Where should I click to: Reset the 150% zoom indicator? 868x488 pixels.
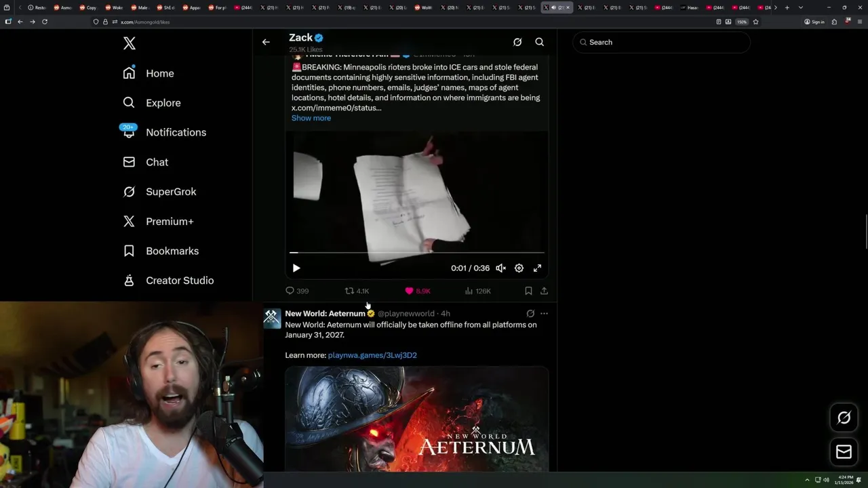pyautogui.click(x=742, y=22)
